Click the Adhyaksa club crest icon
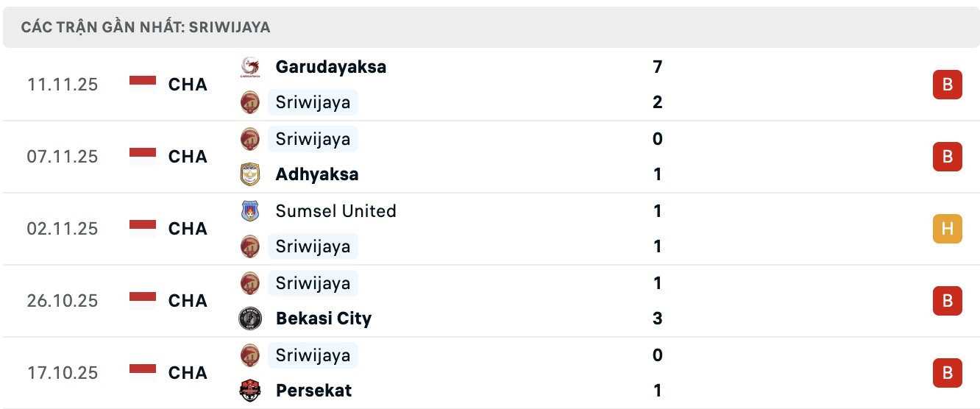Viewport: 980px width, 409px height. coord(250,174)
